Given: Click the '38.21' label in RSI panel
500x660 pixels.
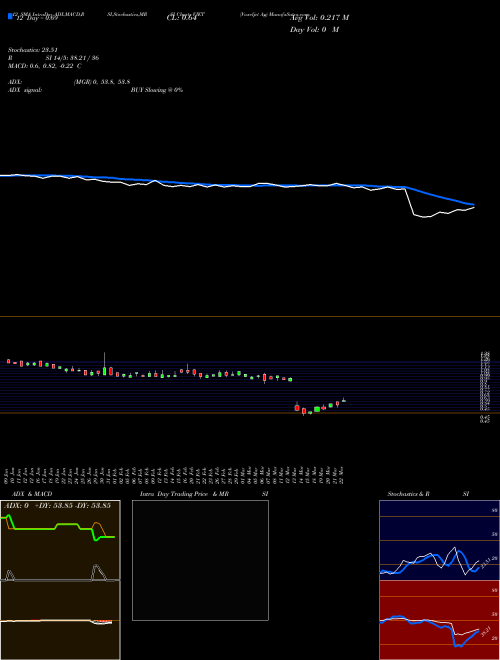Looking at the screenshot, I should pyautogui.click(x=486, y=631).
